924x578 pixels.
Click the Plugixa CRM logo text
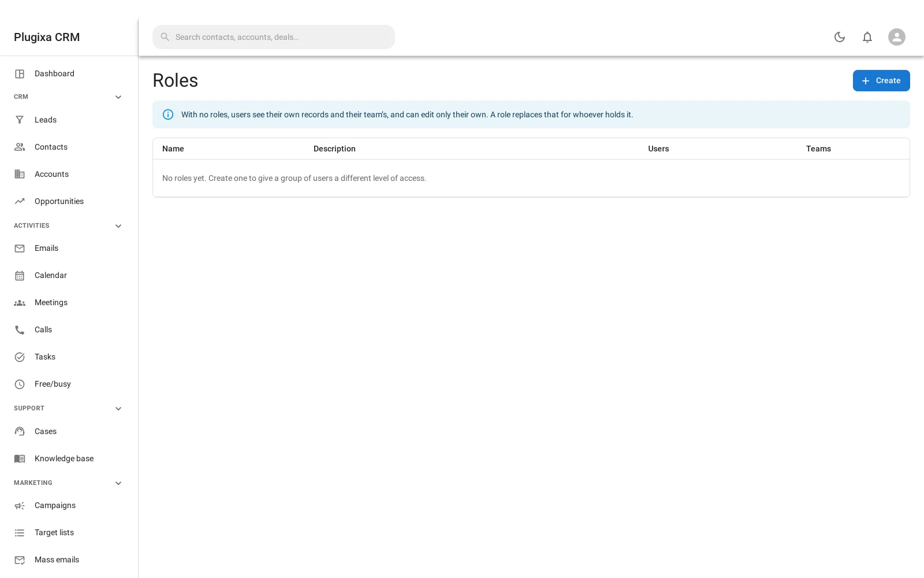(x=47, y=37)
